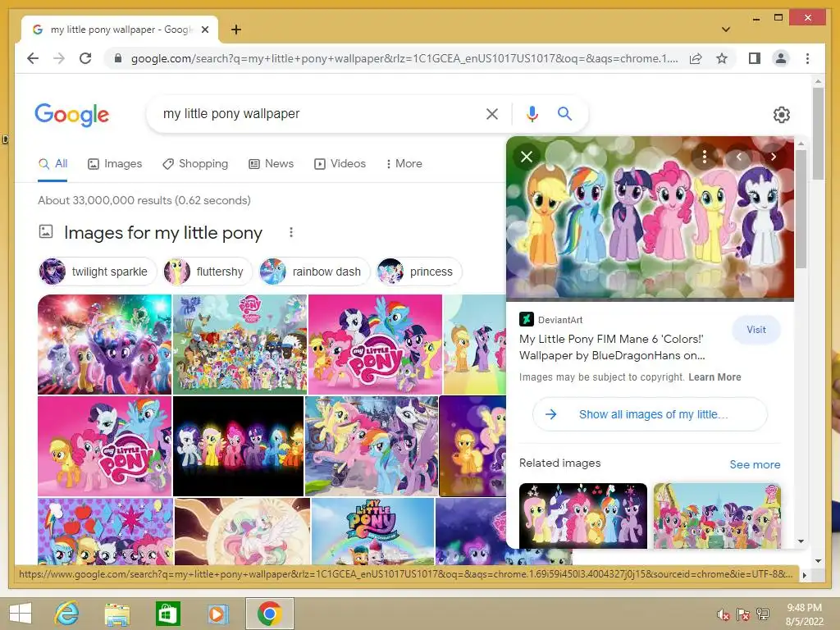Toggle the Chrome side panel
The width and height of the screenshot is (840, 630).
[755, 58]
